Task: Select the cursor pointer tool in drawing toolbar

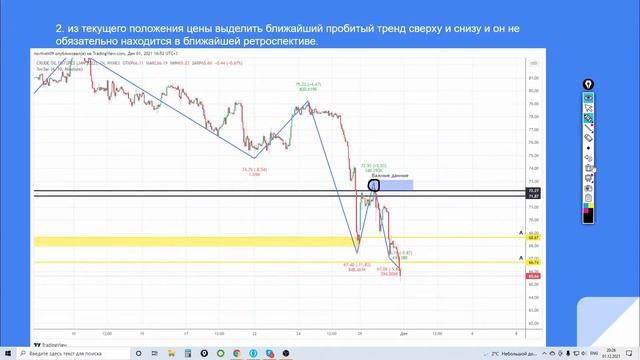Action: (x=588, y=108)
